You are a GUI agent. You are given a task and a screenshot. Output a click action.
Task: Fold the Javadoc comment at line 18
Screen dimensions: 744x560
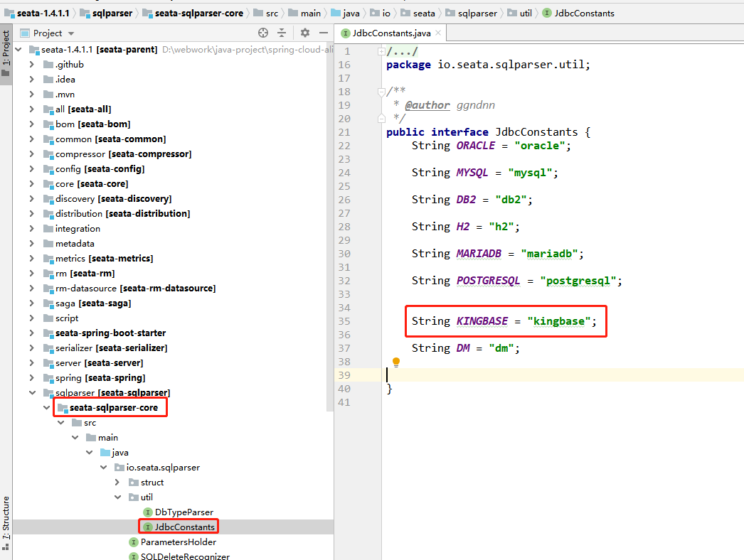(x=381, y=92)
